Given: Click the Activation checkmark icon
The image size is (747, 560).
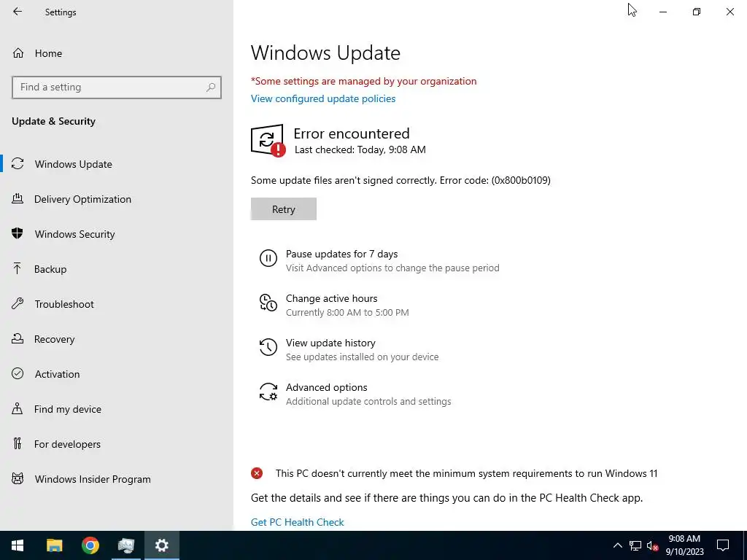Looking at the screenshot, I should tap(18, 373).
